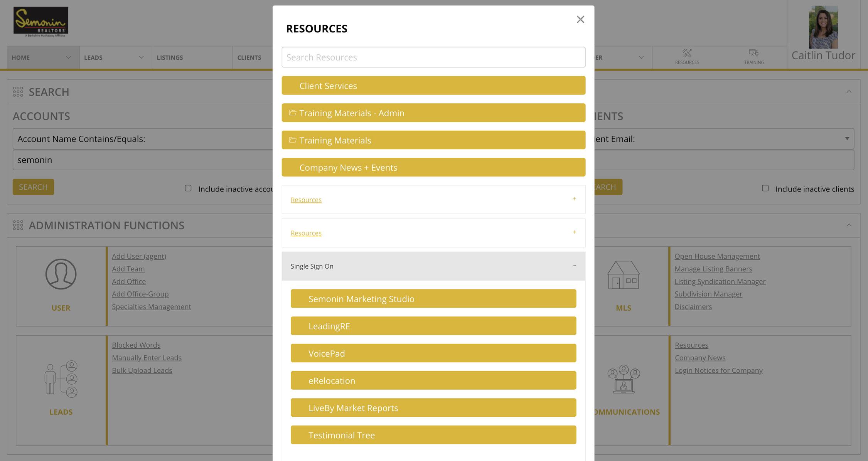Expand the first Resources accordion plus
The width and height of the screenshot is (868, 461).
tap(574, 199)
